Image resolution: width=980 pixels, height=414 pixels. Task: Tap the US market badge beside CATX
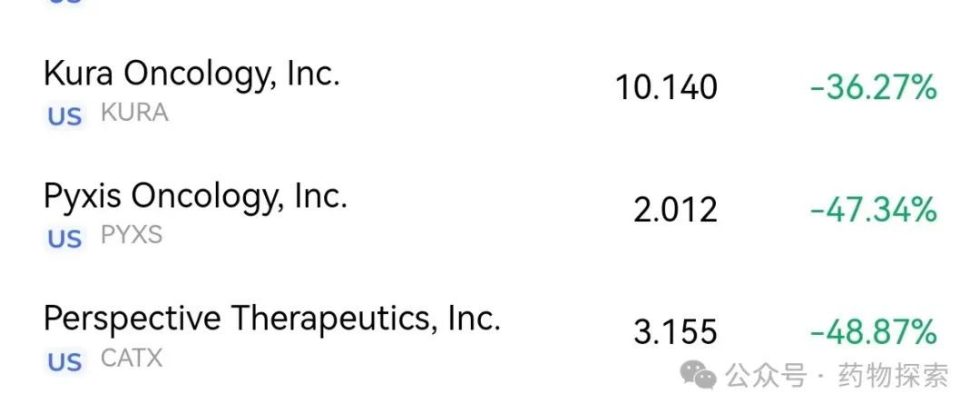64,361
